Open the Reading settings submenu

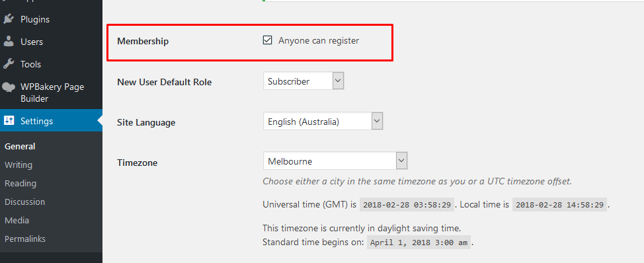[20, 184]
